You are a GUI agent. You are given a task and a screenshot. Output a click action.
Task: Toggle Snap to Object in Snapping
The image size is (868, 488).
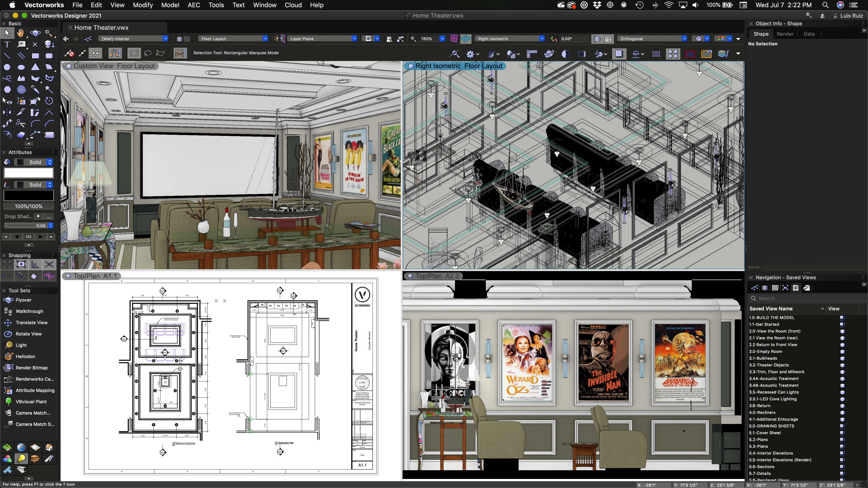[21, 265]
